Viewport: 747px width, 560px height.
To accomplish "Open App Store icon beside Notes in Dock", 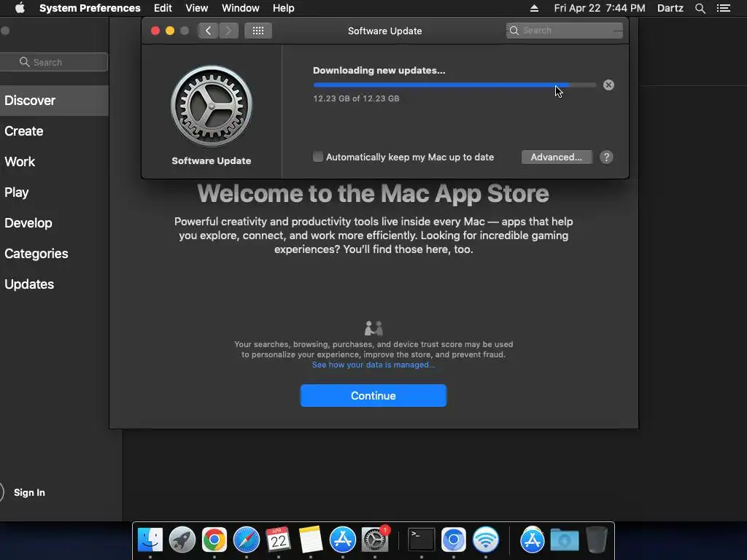I will pyautogui.click(x=343, y=540).
